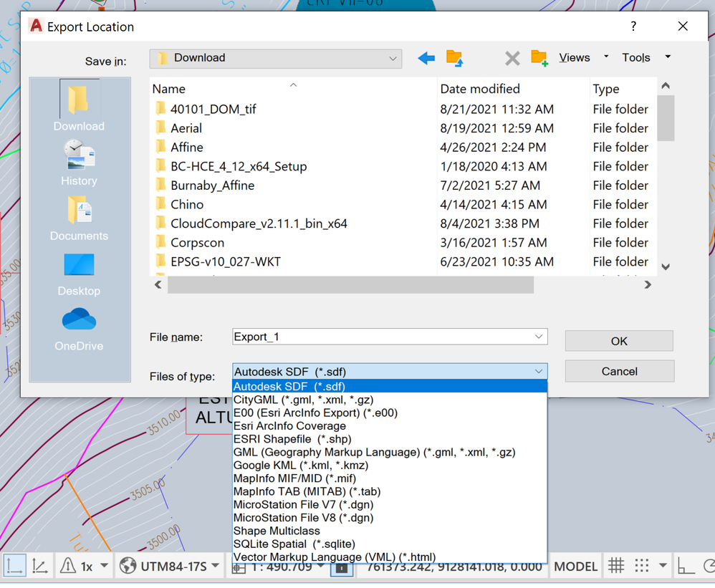Sort by the Date modified column header

514,88
